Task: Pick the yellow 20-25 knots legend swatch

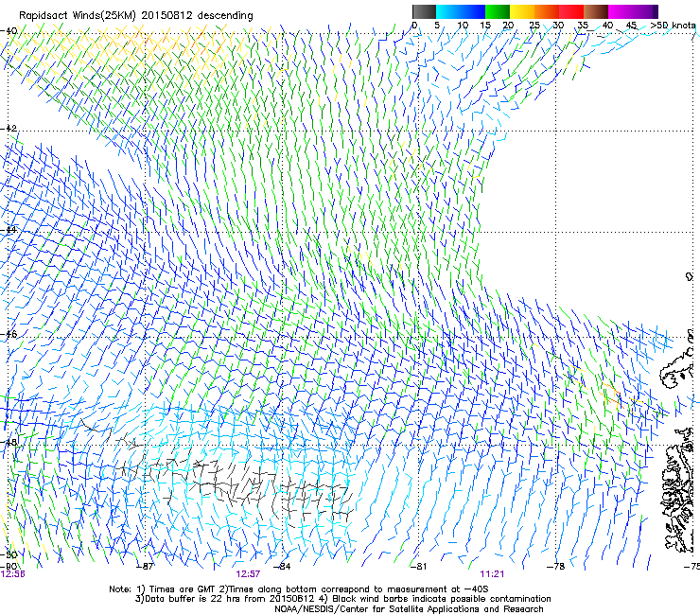Action: pyautogui.click(x=522, y=11)
